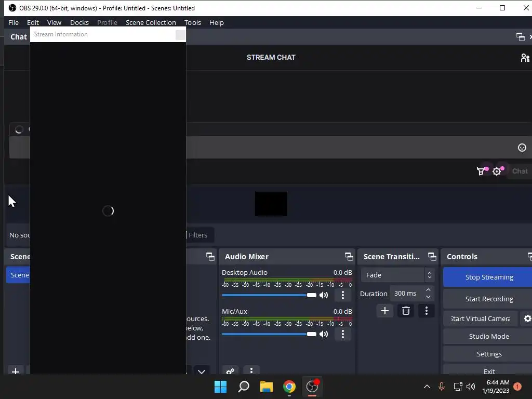This screenshot has height=399, width=532.
Task: Click the black preview thumbnail
Action: (271, 204)
